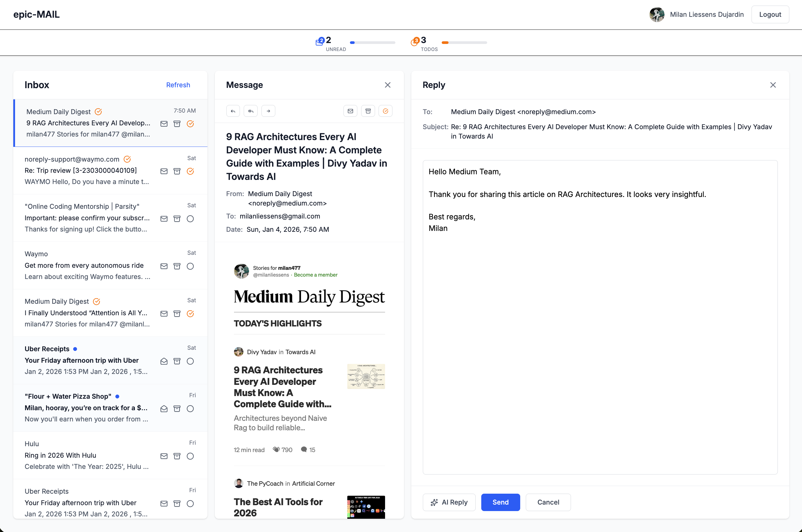Image resolution: width=802 pixels, height=532 pixels.
Task: Archive the Hulu email from inbox row
Action: 177,456
